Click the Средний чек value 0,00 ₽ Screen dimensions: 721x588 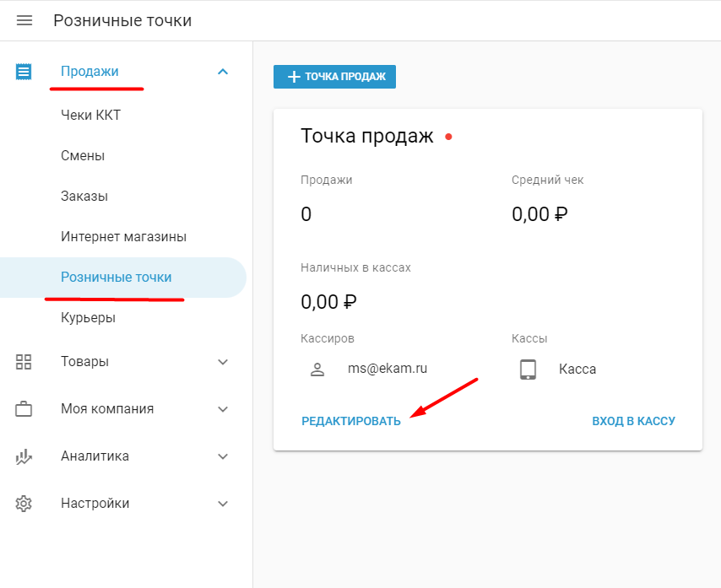click(x=539, y=214)
